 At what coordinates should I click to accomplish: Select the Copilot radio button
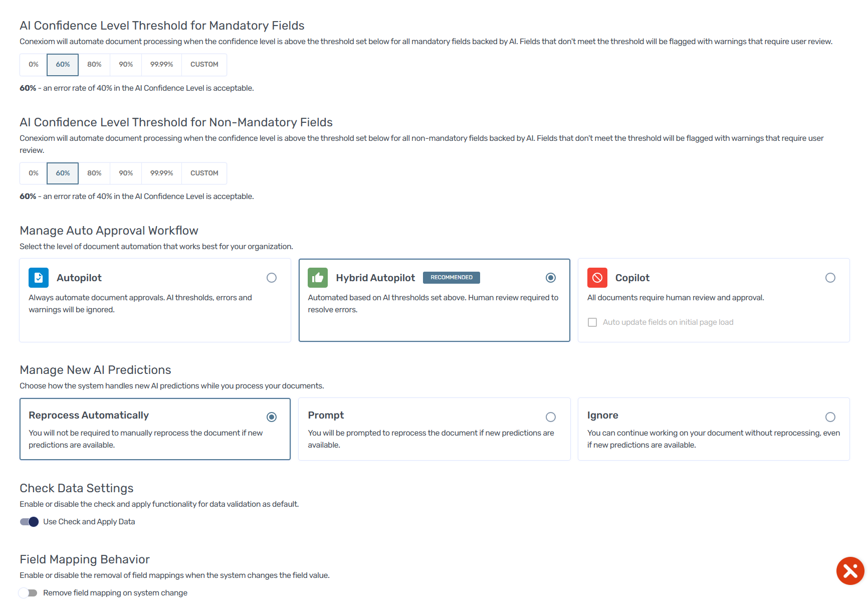tap(830, 278)
